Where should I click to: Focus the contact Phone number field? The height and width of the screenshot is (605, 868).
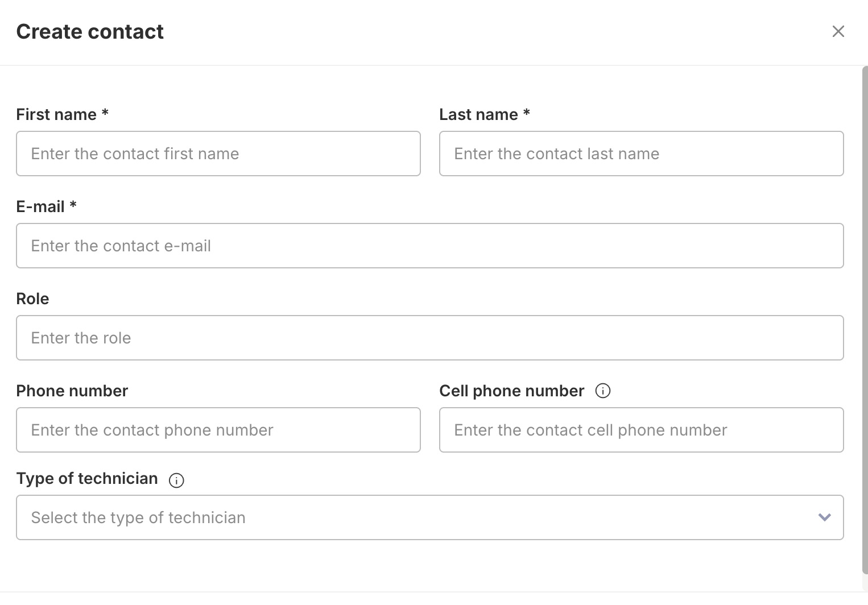coord(218,430)
